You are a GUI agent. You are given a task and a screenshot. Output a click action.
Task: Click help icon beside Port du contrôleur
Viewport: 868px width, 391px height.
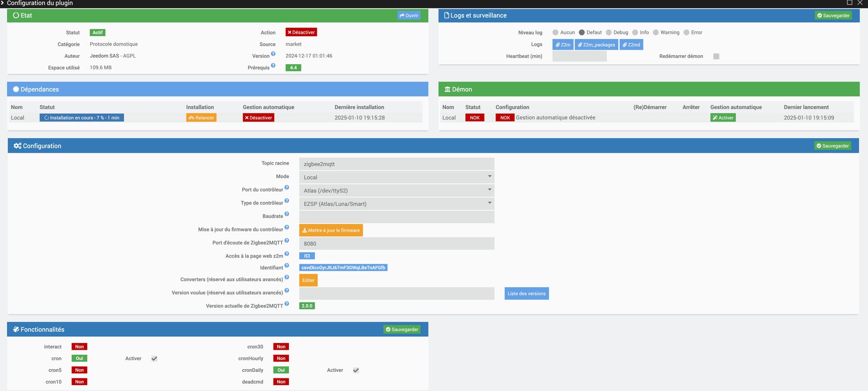[287, 188]
